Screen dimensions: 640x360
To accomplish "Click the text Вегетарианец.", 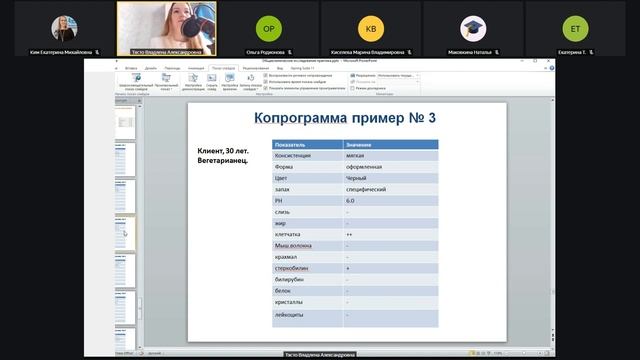I will pos(222,160).
